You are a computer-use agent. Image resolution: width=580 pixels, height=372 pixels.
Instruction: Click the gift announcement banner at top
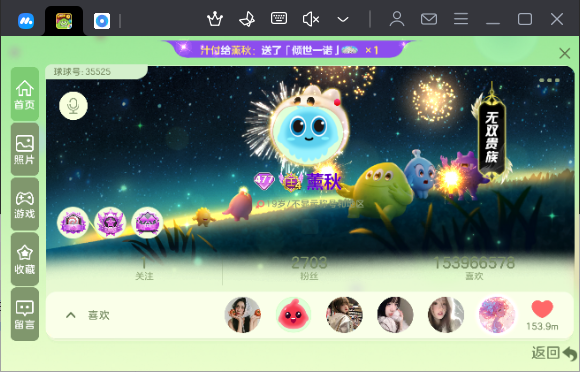pos(290,50)
